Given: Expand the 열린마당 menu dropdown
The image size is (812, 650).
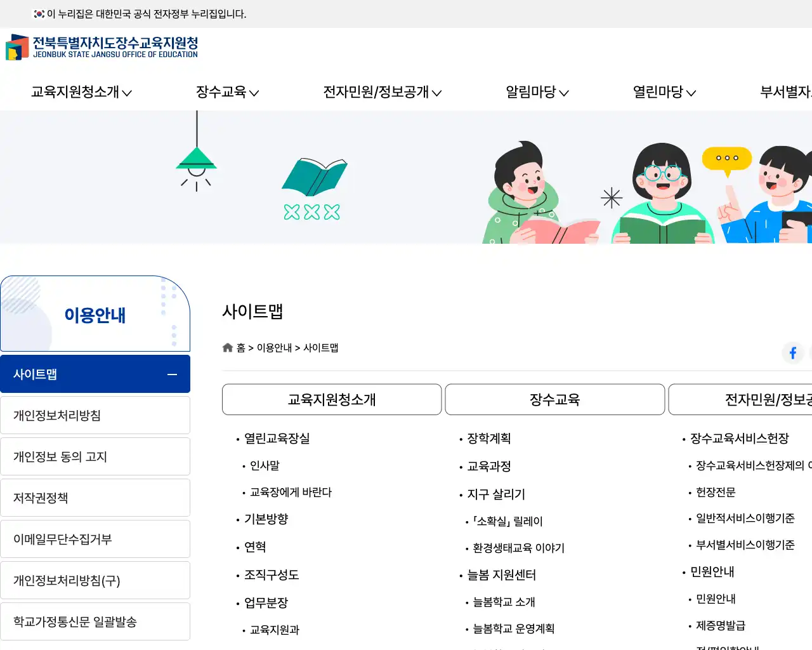Looking at the screenshot, I should (691, 93).
